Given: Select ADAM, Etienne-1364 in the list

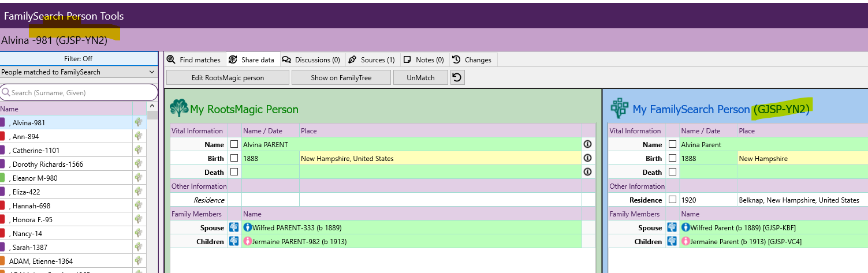Looking at the screenshot, I should click(x=73, y=261).
